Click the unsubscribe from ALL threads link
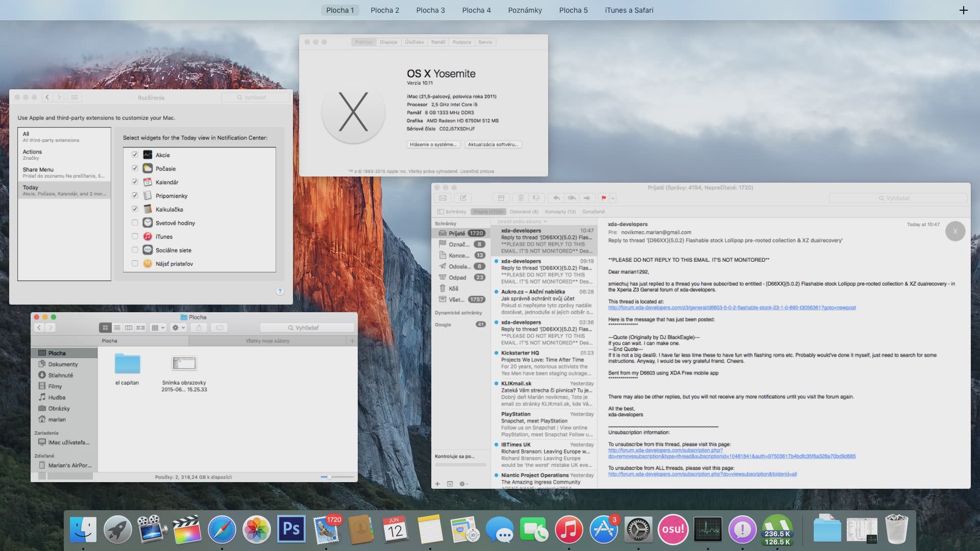The image size is (980, 551). point(702,474)
